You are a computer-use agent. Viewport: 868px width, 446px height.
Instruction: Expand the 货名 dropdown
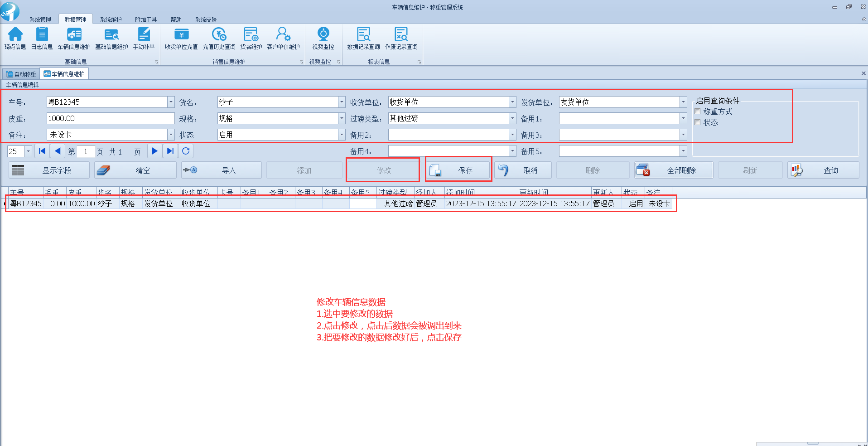click(x=342, y=102)
